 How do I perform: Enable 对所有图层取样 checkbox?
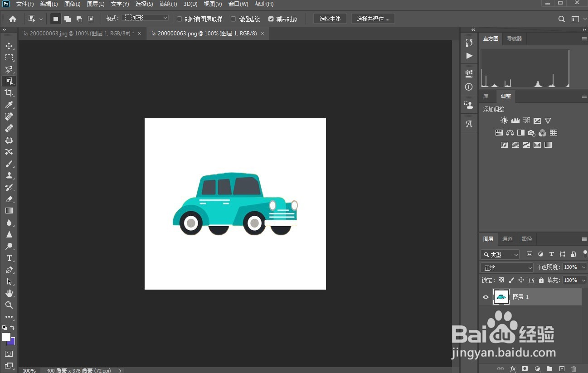(x=180, y=19)
